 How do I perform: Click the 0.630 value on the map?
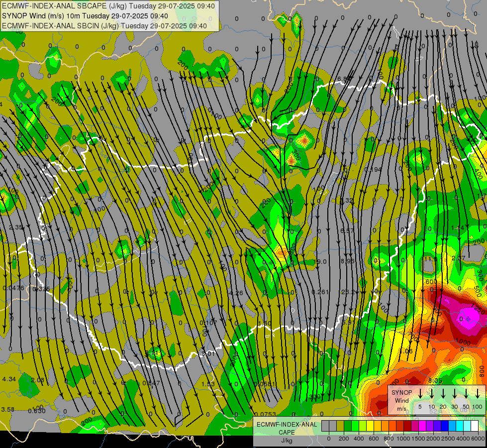click(37, 411)
